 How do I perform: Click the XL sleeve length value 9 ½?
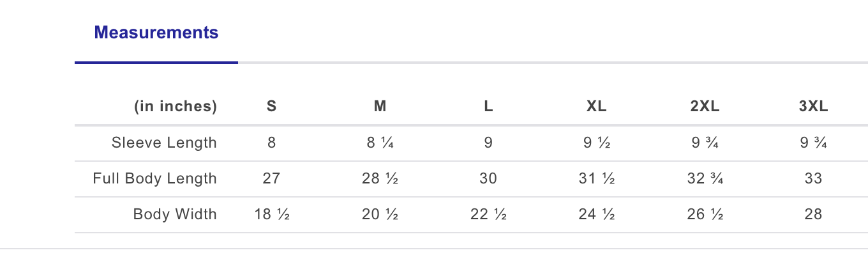(596, 143)
